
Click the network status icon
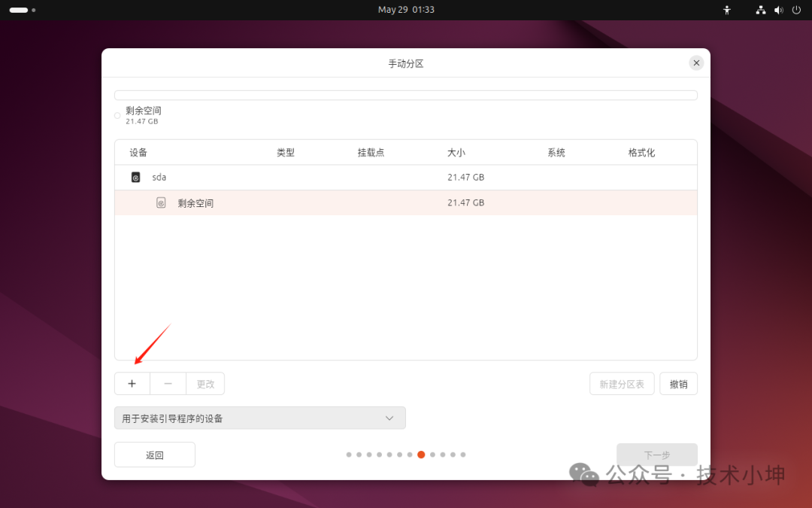click(x=761, y=10)
